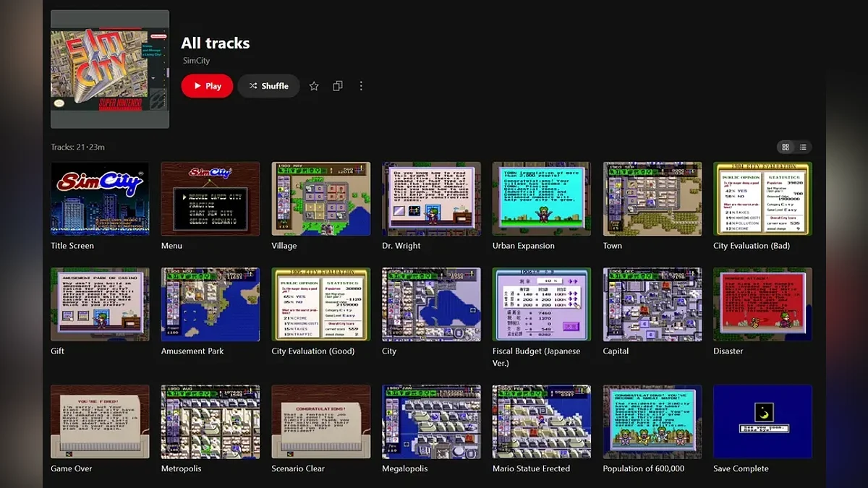Viewport: 868px width, 488px height.
Task: Click the "City" track label
Action: point(389,351)
